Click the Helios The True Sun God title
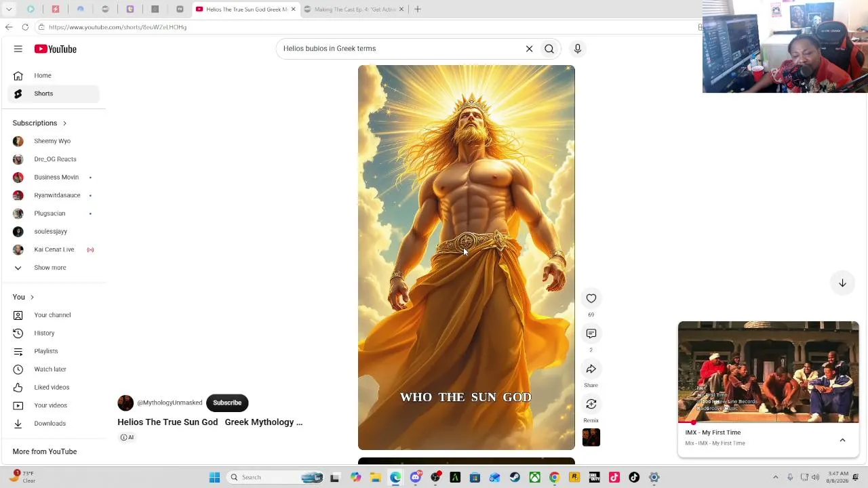The height and width of the screenshot is (488, 868). (210, 422)
